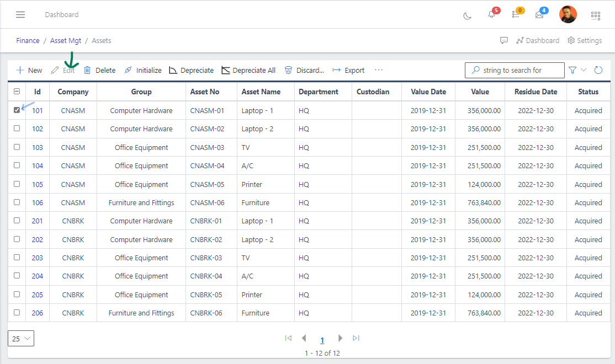Image resolution: width=615 pixels, height=364 pixels.
Task: Select the Depreciate All tool
Action: click(x=248, y=70)
